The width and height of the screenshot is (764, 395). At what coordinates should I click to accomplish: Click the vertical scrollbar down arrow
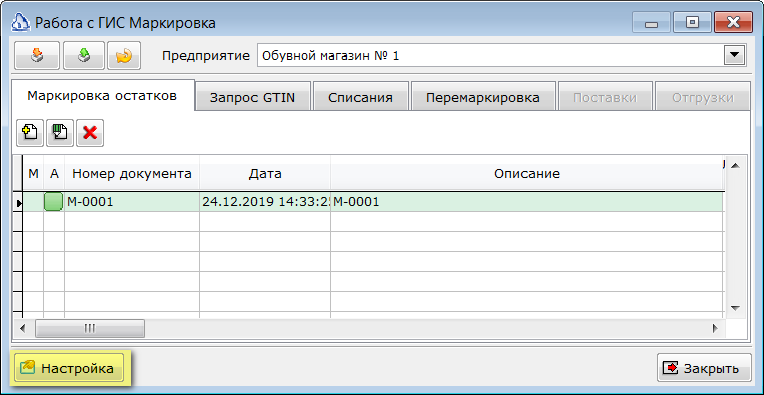click(x=735, y=308)
